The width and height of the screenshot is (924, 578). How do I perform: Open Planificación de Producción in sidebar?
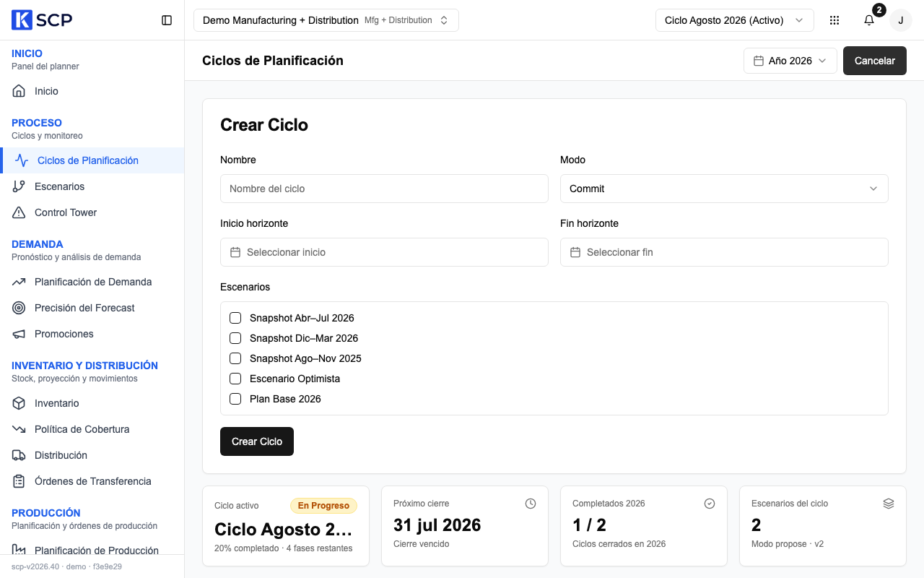click(92, 550)
